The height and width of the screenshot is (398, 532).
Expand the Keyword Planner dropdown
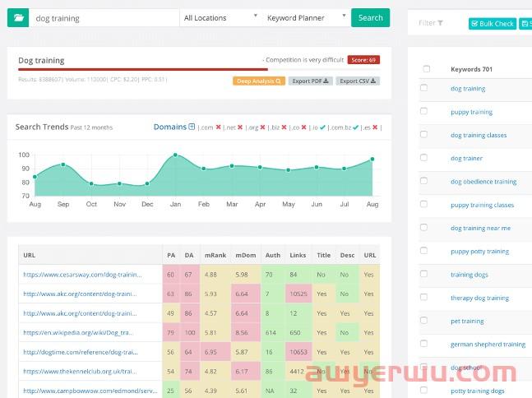click(x=306, y=18)
